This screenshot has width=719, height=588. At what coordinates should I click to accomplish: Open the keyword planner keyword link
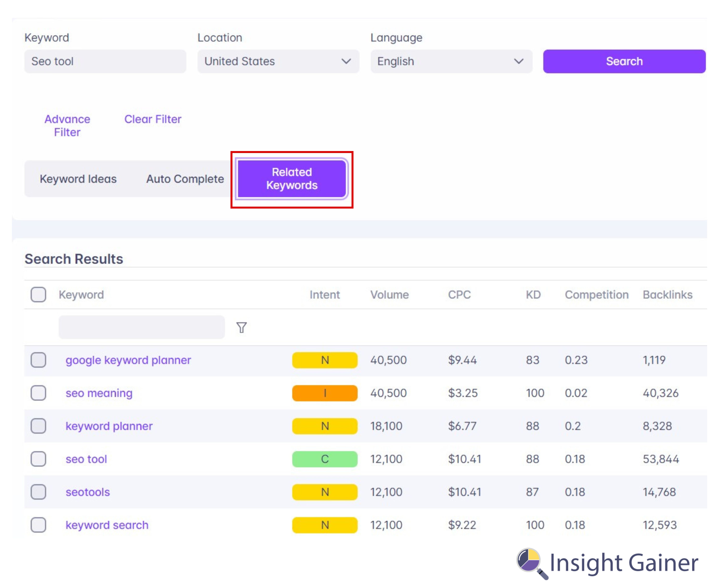coord(109,426)
